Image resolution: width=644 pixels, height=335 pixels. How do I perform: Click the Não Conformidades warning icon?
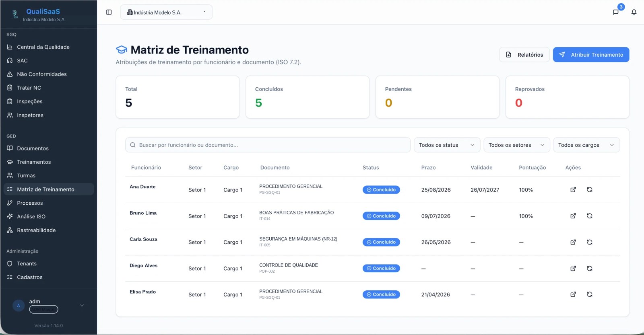[x=10, y=74]
